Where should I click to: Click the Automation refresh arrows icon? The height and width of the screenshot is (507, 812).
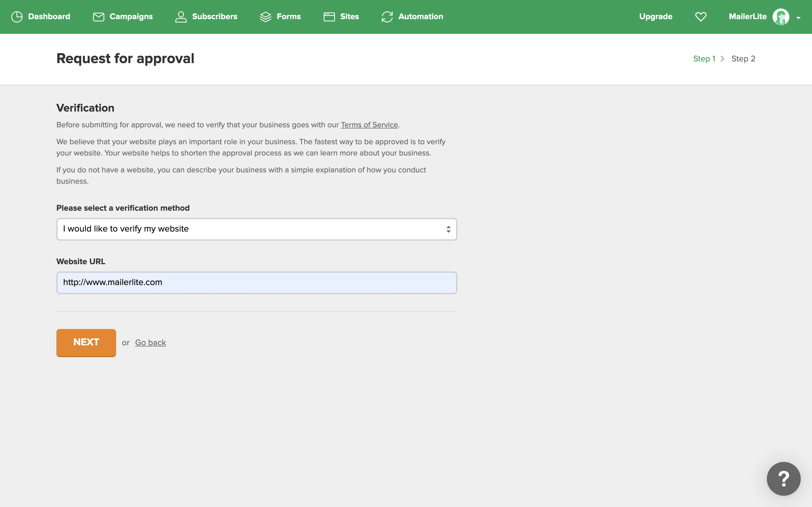point(387,17)
